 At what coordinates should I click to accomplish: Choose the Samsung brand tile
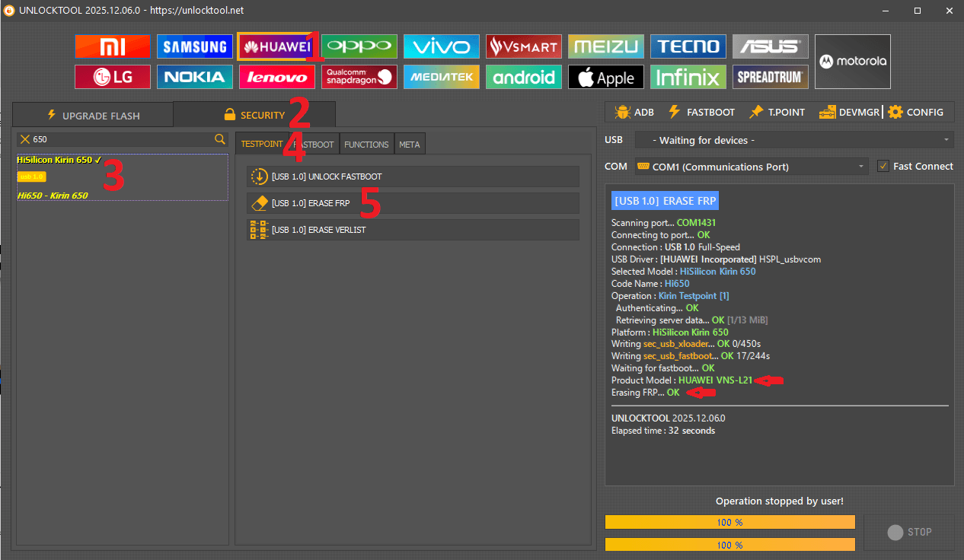(195, 46)
